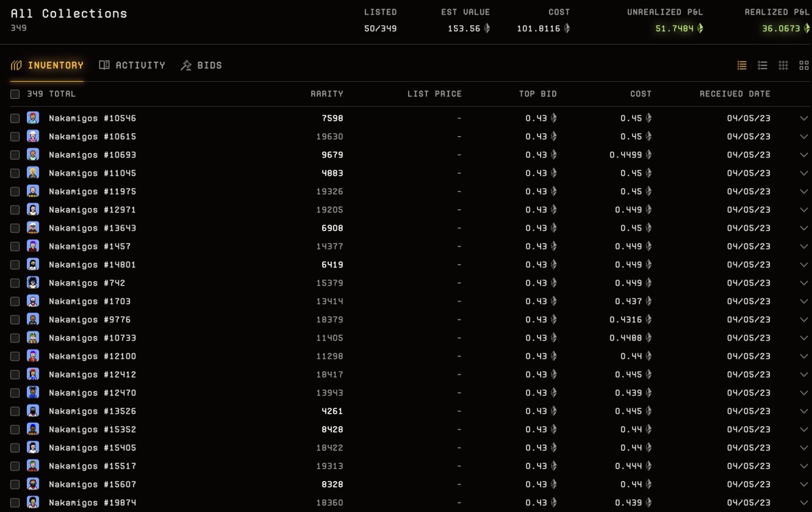Expand the Nakamigos #15517 row chevron
The image size is (812, 512).
[x=804, y=465]
